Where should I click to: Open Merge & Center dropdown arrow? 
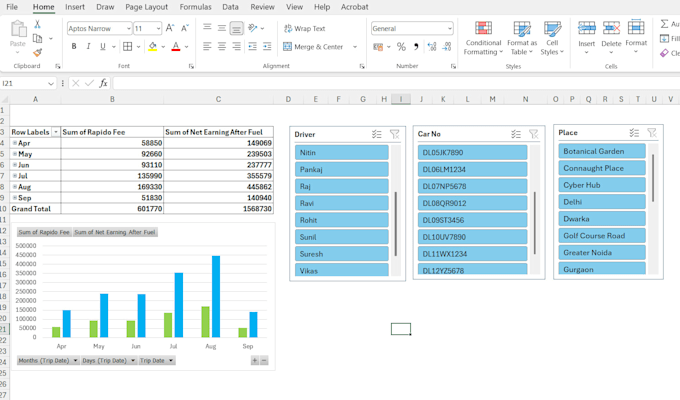pos(355,47)
